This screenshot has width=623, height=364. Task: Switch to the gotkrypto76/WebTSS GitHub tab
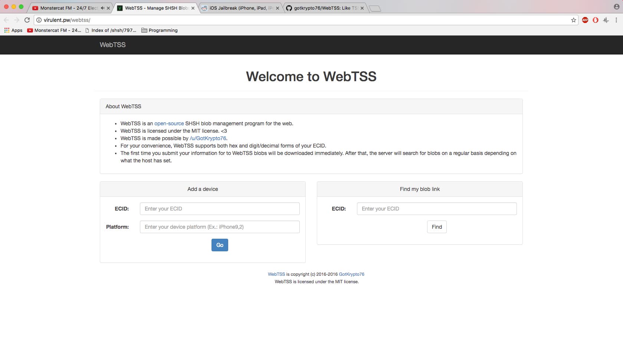(323, 7)
